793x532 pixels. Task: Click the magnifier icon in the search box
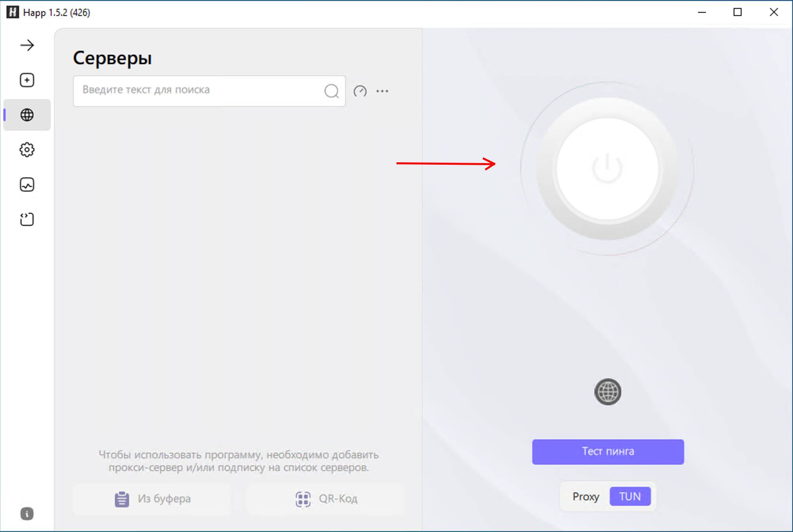pyautogui.click(x=332, y=91)
